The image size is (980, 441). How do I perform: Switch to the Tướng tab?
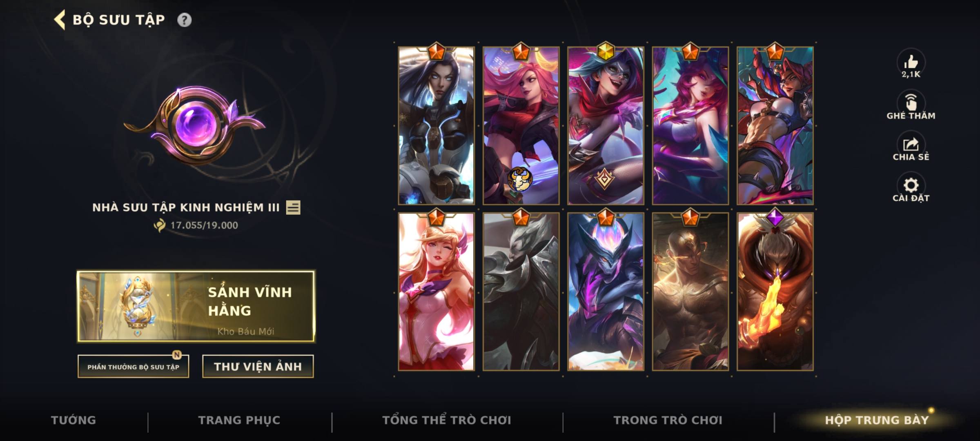73,420
